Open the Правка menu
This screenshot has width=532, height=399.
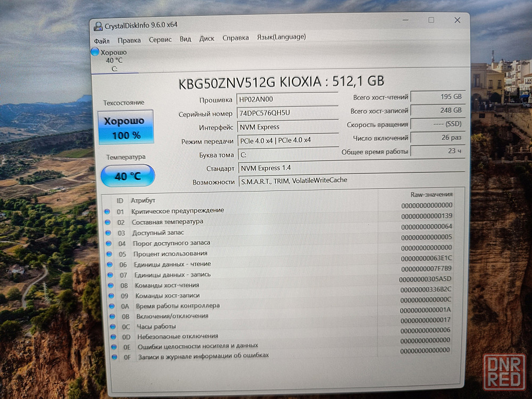(x=129, y=40)
